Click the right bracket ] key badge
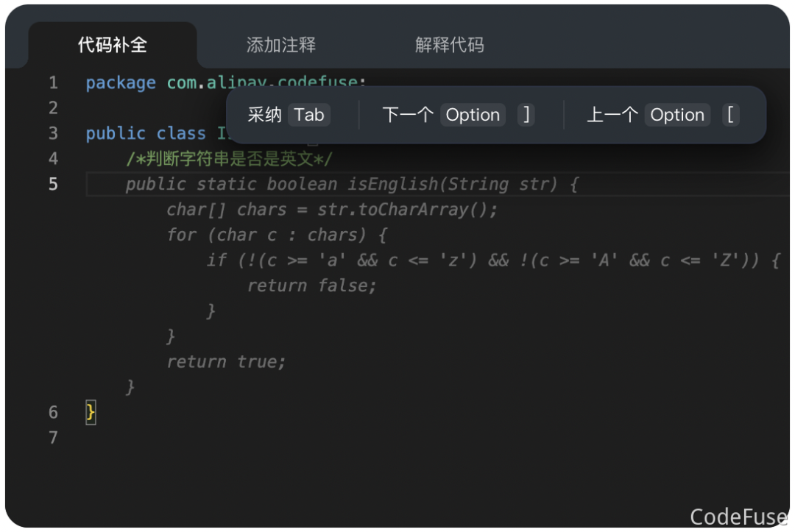The width and height of the screenshot is (795, 532). pyautogui.click(x=526, y=115)
